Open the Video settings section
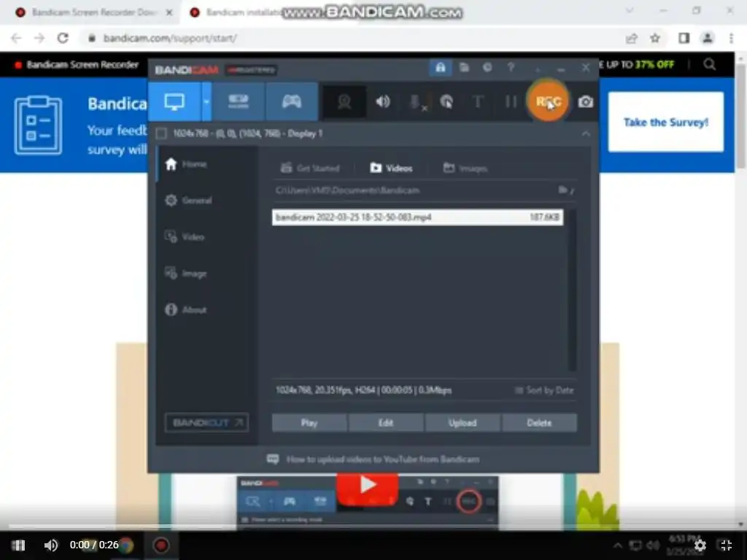 [185, 237]
